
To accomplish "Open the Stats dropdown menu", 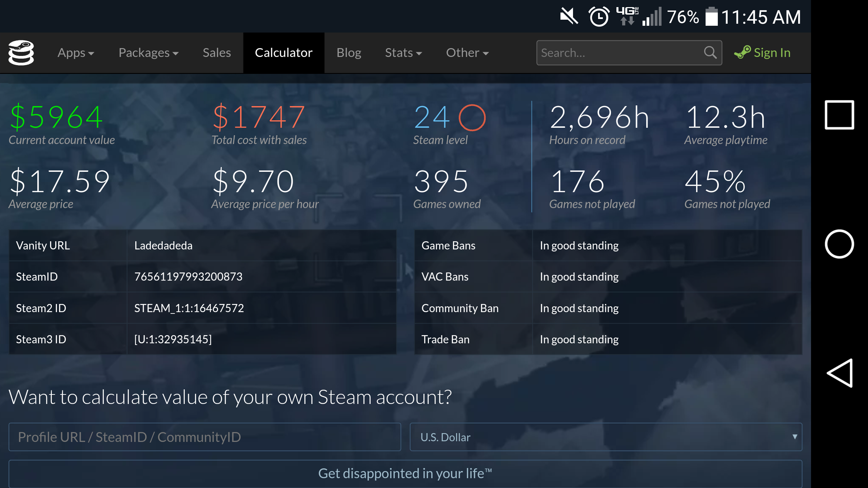I will (403, 53).
